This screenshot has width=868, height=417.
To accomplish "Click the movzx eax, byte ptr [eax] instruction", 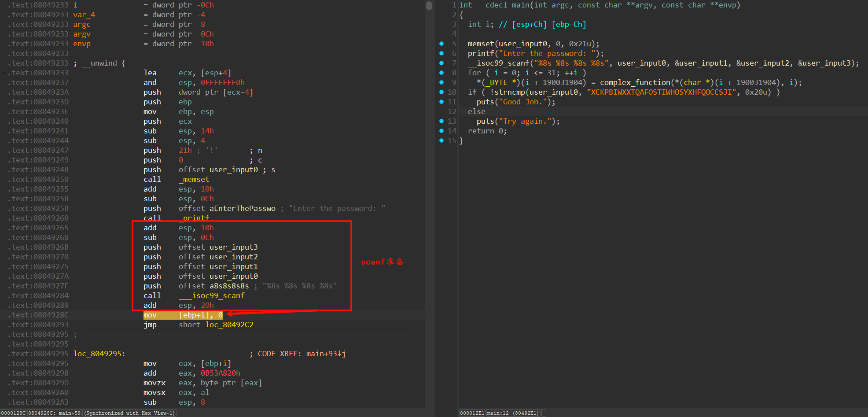I will 203,383.
